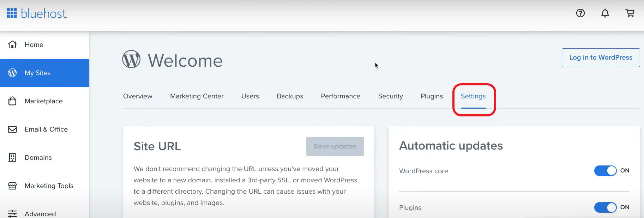Click the WordPress core label
Image resolution: width=644 pixels, height=218 pixels.
tap(423, 171)
